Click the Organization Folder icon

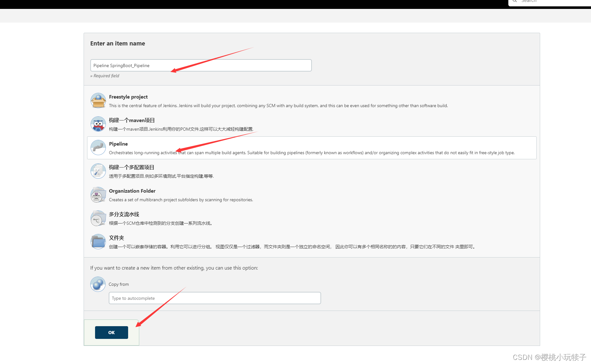tap(98, 195)
